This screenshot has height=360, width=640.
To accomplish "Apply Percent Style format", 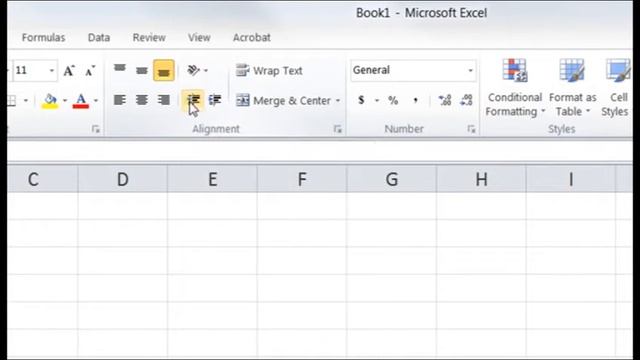I will (x=393, y=100).
